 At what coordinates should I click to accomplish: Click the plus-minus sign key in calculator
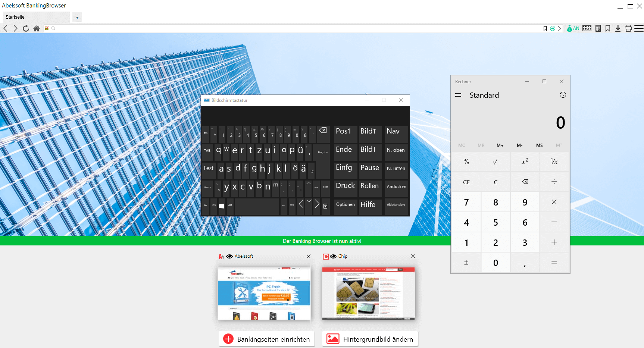(x=466, y=263)
